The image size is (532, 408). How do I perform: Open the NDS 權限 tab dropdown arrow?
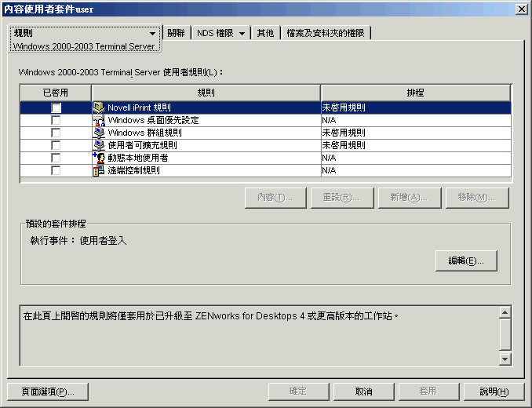242,34
